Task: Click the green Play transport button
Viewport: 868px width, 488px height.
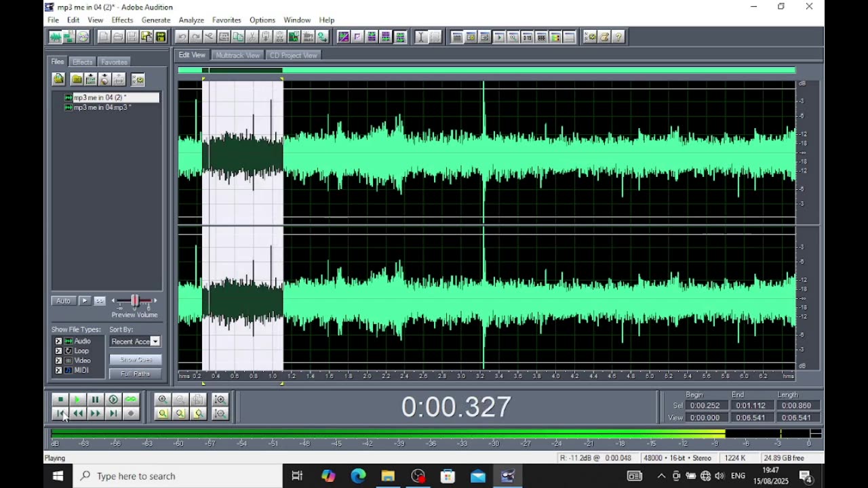Action: 77,400
